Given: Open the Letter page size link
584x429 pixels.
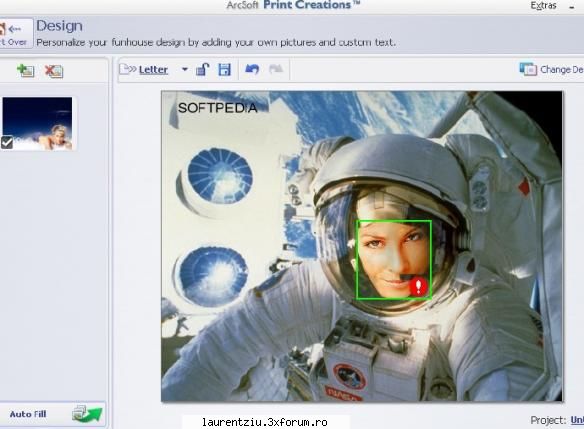Looking at the screenshot, I should point(153,70).
